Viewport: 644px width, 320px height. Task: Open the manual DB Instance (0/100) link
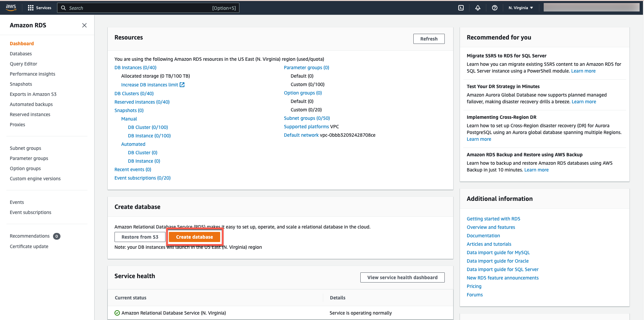(x=149, y=136)
